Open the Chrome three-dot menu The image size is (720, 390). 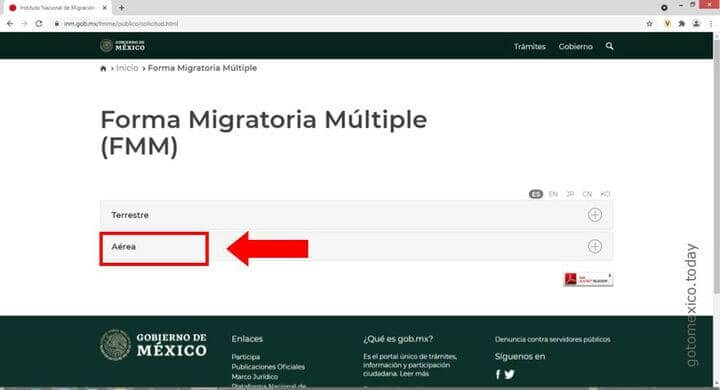711,23
